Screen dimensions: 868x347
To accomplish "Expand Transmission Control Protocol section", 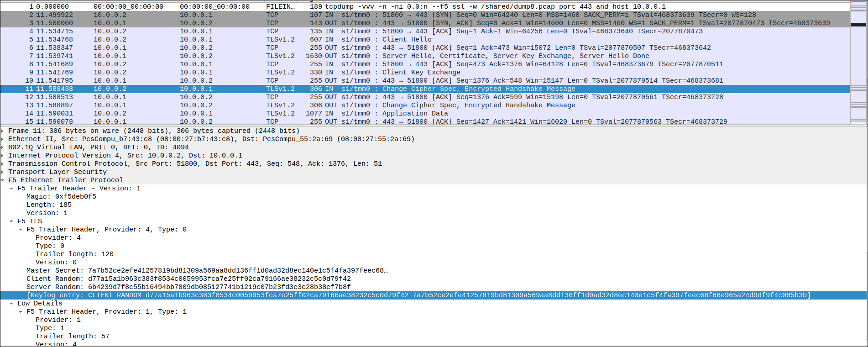I will pyautogui.click(x=3, y=164).
